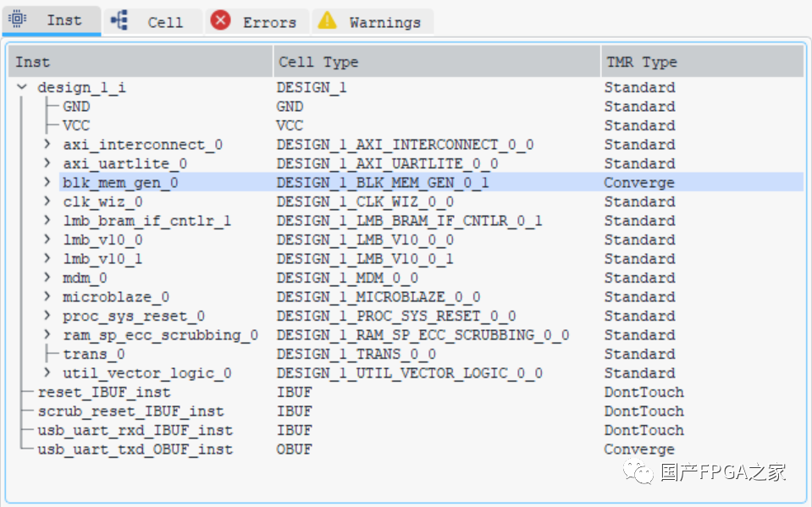Click the TMR Type column header
Viewport: 812px width, 507px height.
pyautogui.click(x=641, y=62)
